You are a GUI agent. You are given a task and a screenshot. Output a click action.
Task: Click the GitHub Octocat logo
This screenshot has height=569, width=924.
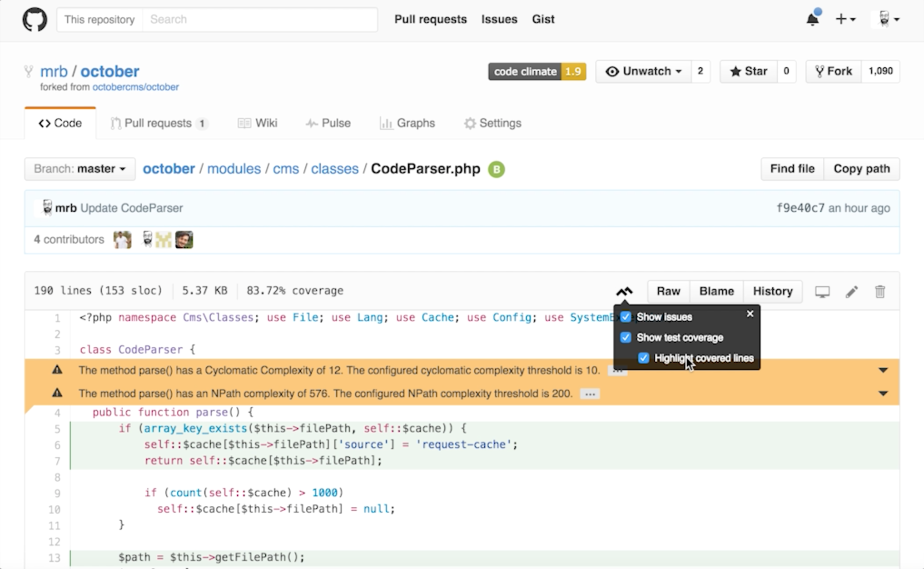[35, 20]
